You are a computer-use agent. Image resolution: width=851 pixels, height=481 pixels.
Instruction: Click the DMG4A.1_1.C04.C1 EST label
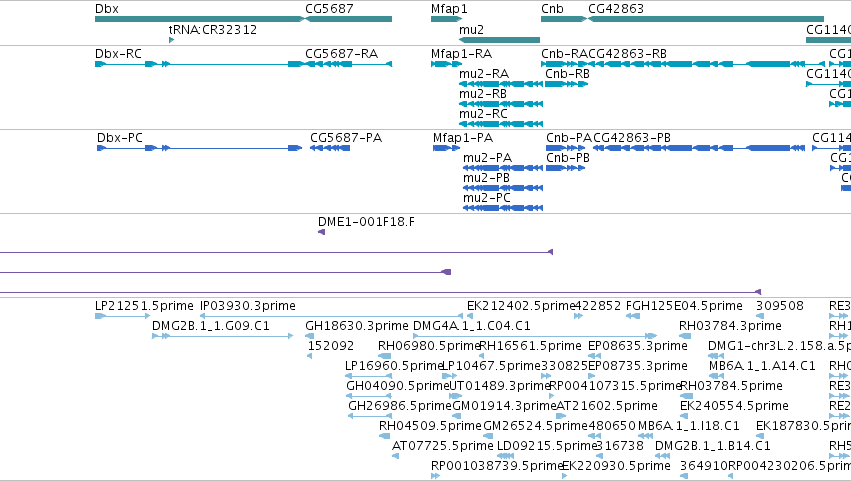point(472,326)
